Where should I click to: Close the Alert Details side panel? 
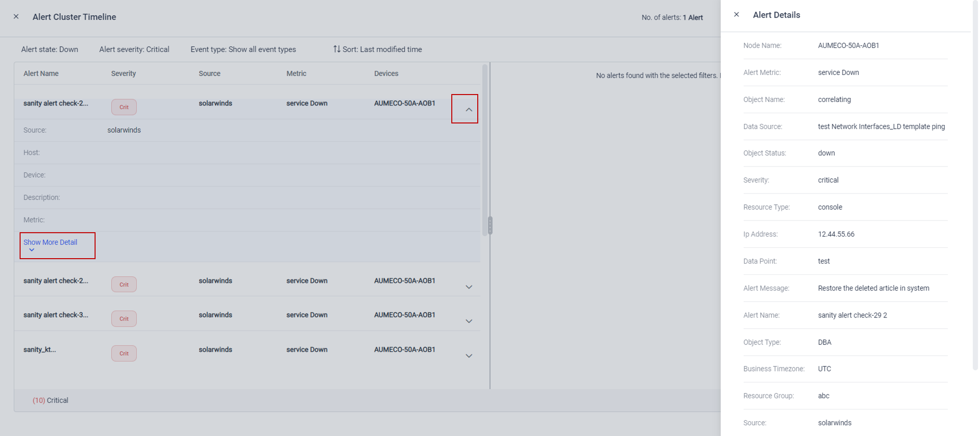point(736,15)
